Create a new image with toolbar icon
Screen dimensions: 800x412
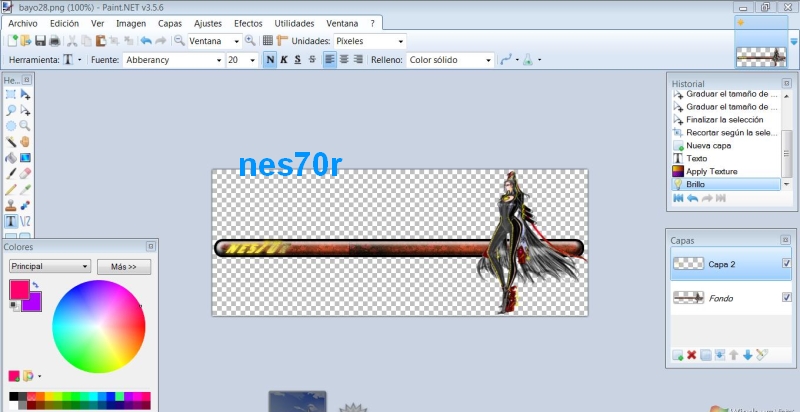pyautogui.click(x=13, y=41)
